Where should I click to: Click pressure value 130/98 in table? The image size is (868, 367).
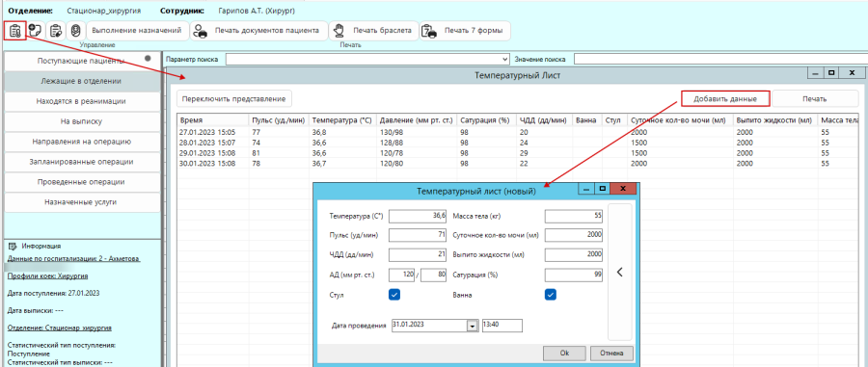[391, 132]
